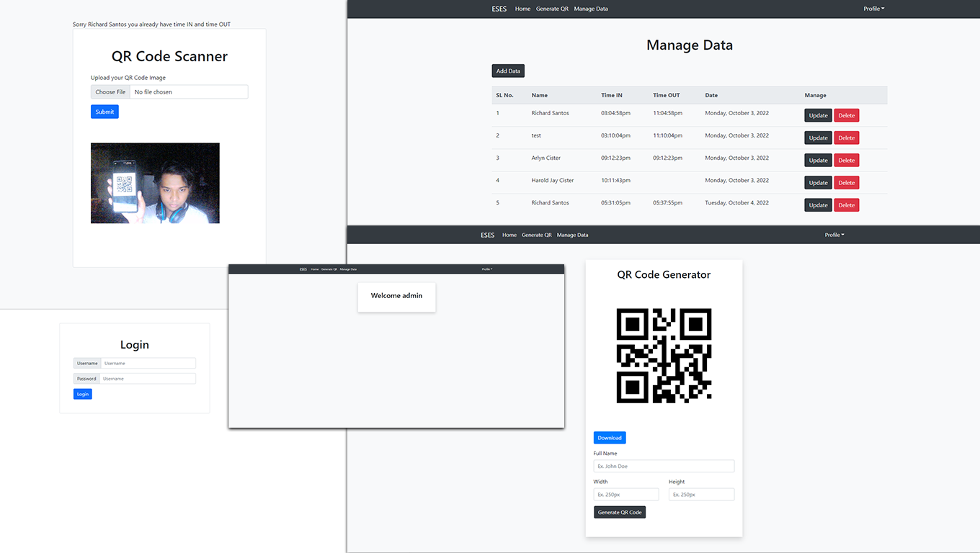Click the generated QR code image
980x553 pixels.
pos(664,356)
